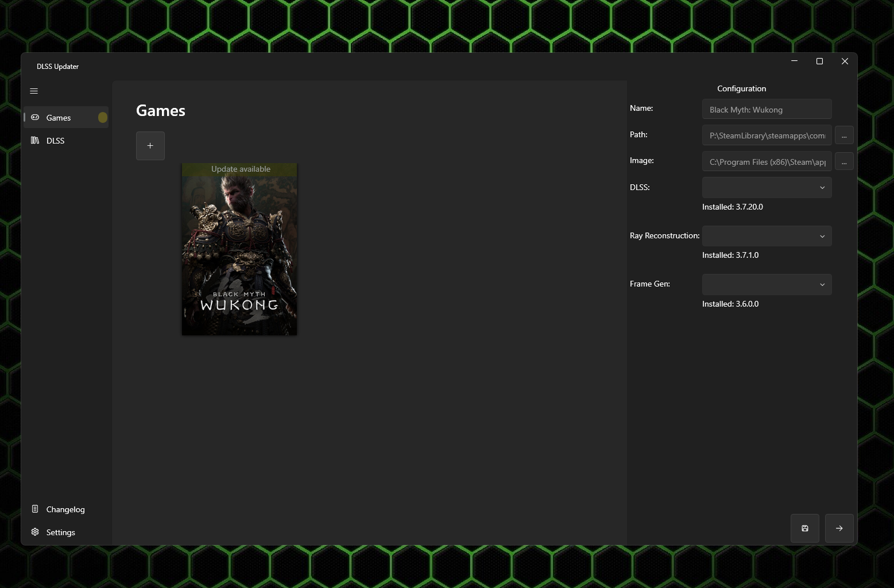This screenshot has height=588, width=894.
Task: Open Settings in the sidebar
Action: point(66,532)
